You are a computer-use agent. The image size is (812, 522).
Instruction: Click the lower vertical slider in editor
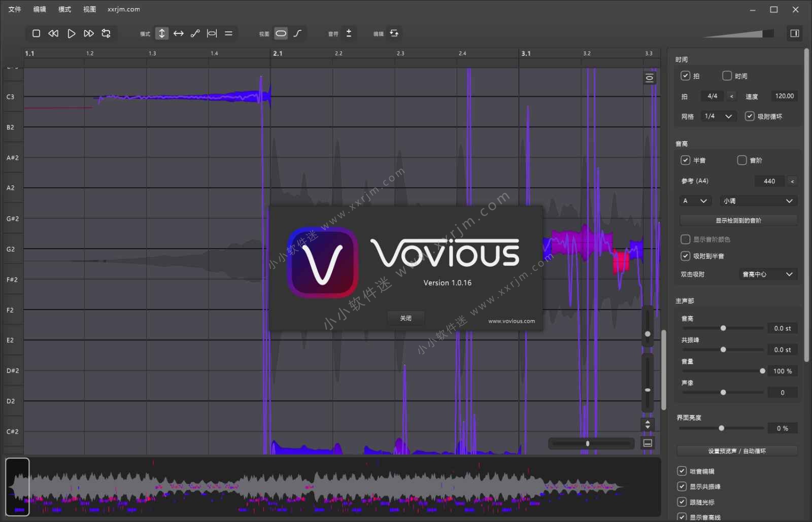648,382
